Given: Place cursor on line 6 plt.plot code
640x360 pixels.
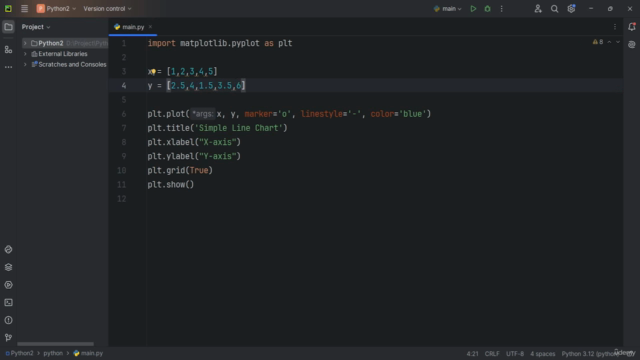Looking at the screenshot, I should [289, 114].
